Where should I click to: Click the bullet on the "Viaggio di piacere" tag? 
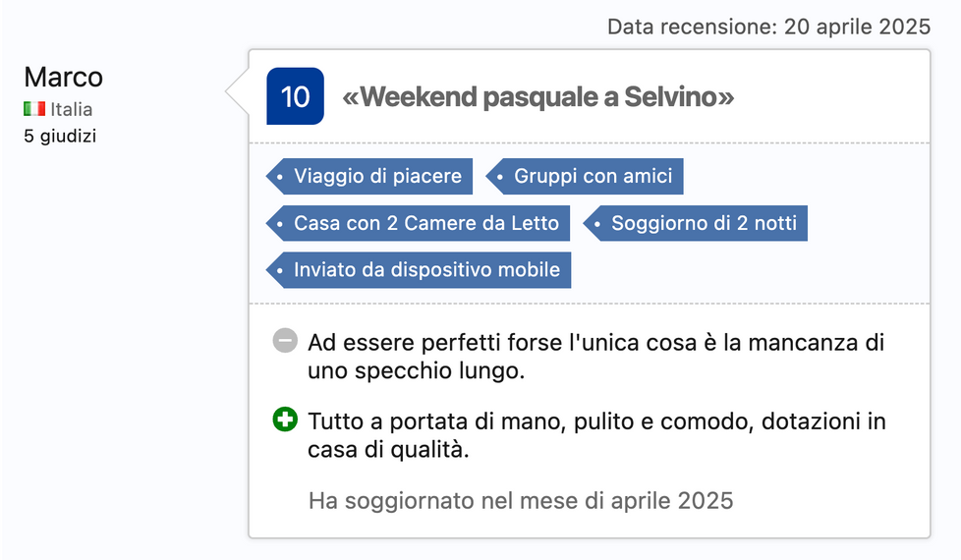(281, 177)
